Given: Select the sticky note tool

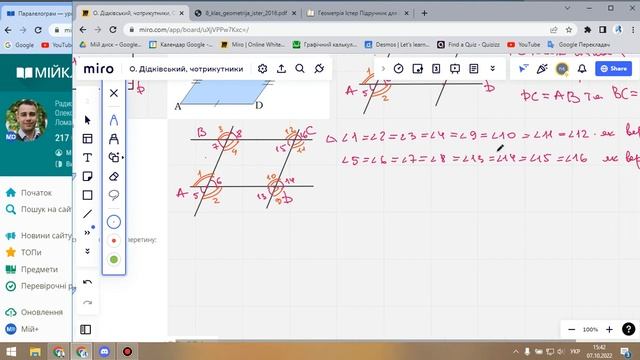Looking at the screenshot, I should 87,176.
